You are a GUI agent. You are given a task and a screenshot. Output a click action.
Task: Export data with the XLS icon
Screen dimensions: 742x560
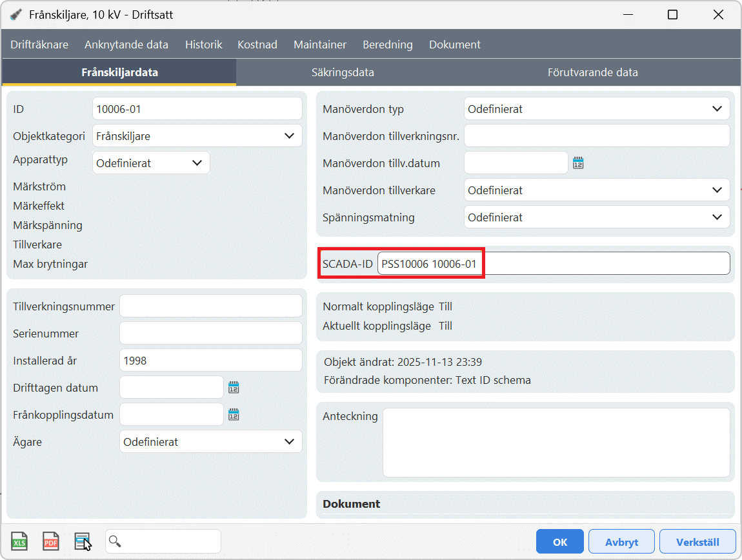pos(19,541)
